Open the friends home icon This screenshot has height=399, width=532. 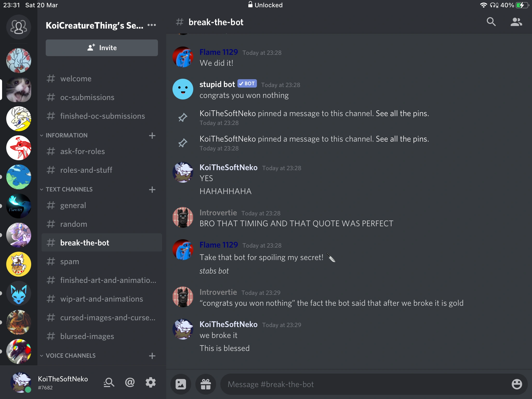tap(19, 27)
